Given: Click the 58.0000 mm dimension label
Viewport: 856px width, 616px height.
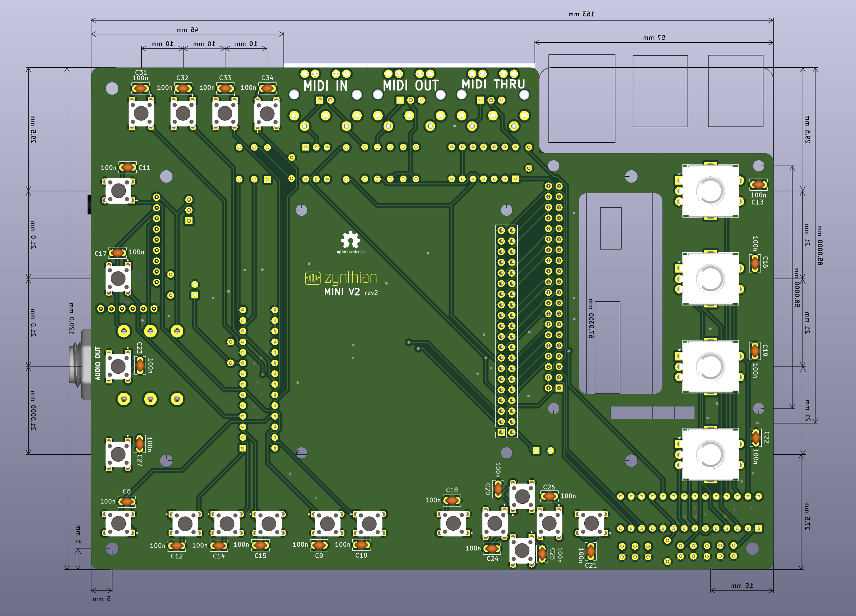Looking at the screenshot, I should (797, 287).
